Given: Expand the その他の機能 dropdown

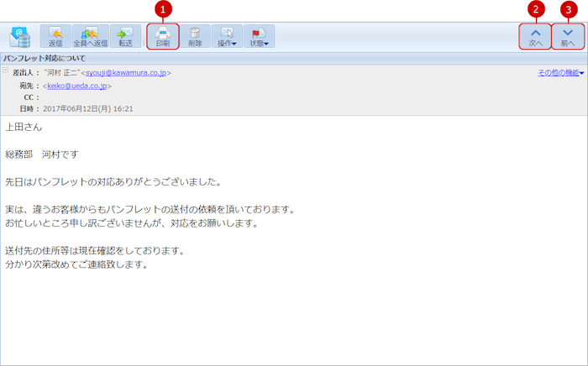Looking at the screenshot, I should coord(560,73).
